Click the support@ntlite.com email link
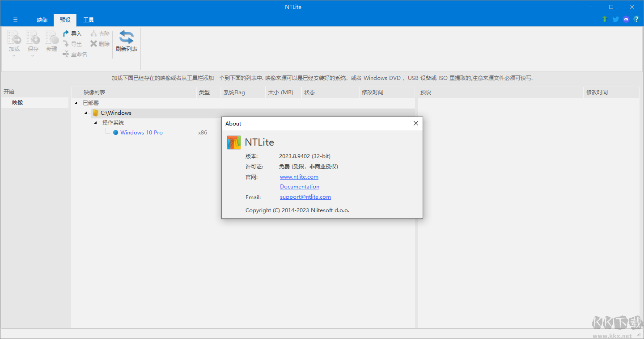 tap(305, 197)
